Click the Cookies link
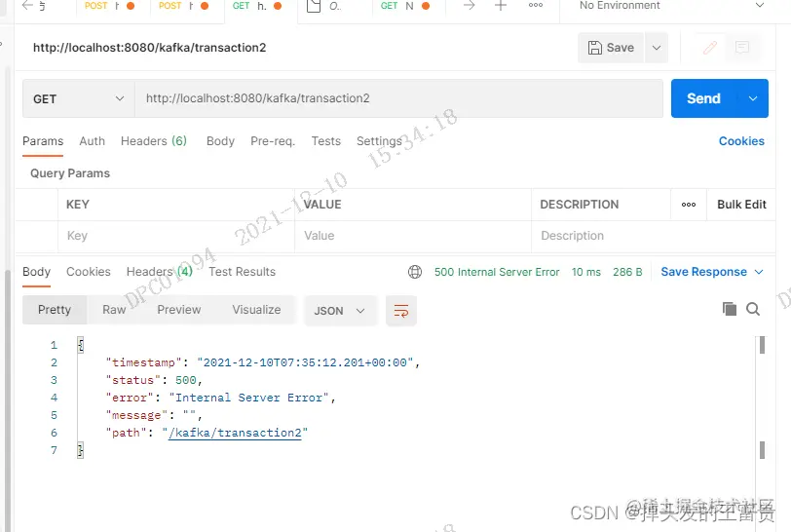The width and height of the screenshot is (791, 532). 741,141
